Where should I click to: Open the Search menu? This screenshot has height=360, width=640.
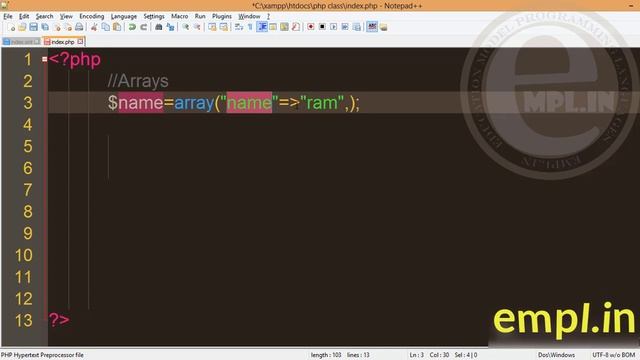tap(44, 16)
